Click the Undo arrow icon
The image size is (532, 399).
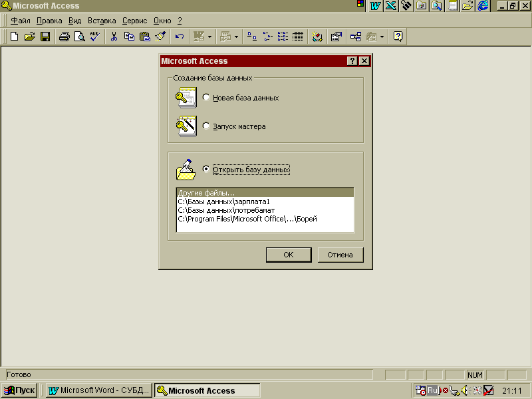click(180, 37)
